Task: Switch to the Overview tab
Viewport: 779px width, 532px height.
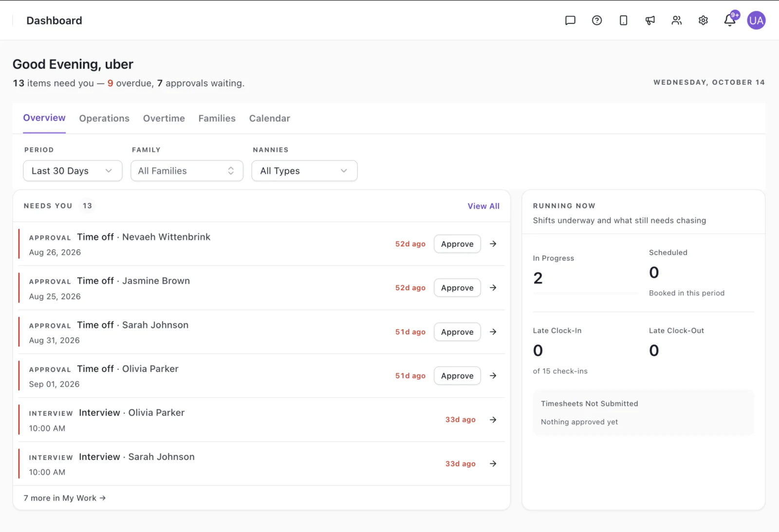Action: coord(44,118)
